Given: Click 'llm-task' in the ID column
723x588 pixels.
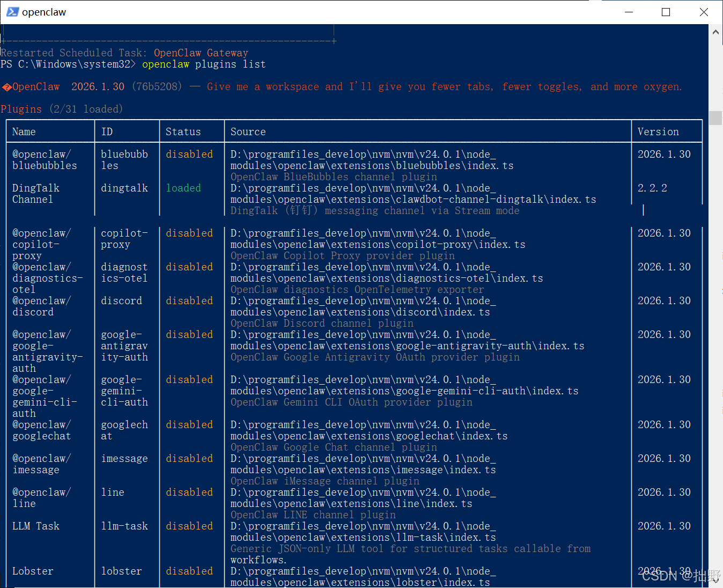Looking at the screenshot, I should 124,526.
